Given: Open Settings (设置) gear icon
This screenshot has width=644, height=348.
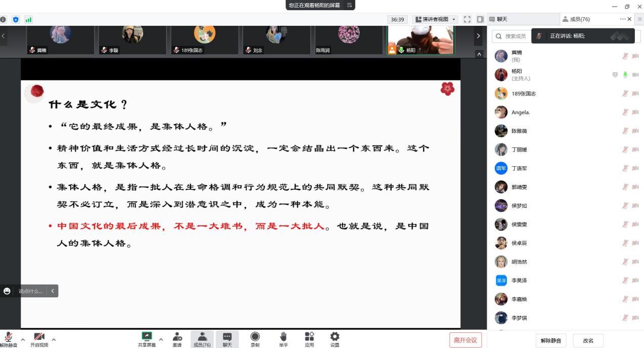Looking at the screenshot, I should pyautogui.click(x=335, y=336).
